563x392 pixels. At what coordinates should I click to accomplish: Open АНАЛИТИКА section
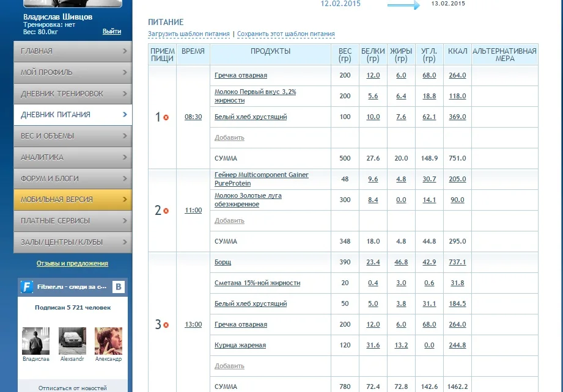click(x=73, y=157)
